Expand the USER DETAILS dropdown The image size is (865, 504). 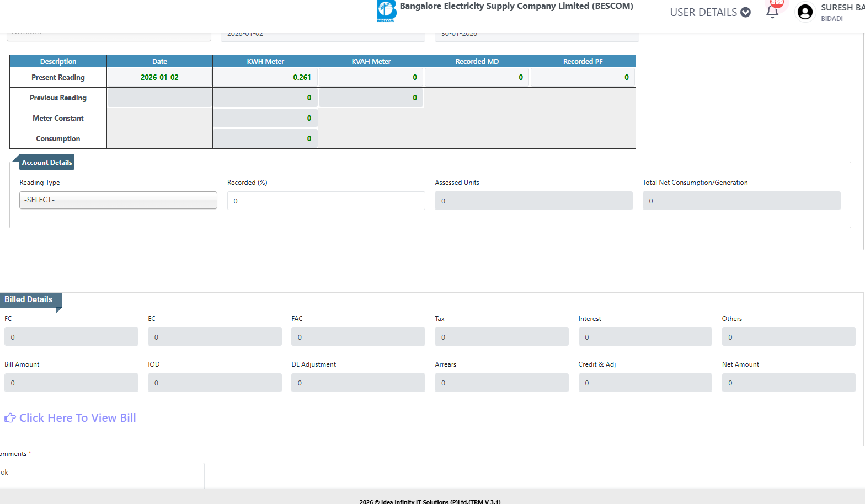[710, 12]
